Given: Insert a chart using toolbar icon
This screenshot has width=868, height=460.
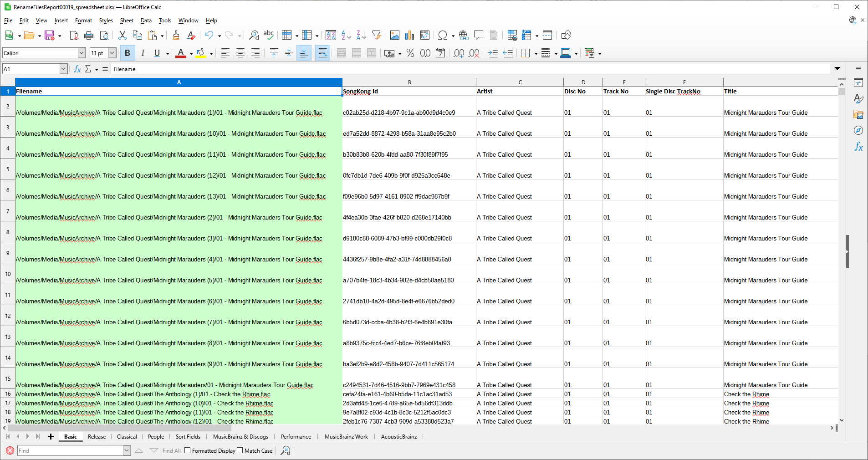Looking at the screenshot, I should click(x=410, y=36).
